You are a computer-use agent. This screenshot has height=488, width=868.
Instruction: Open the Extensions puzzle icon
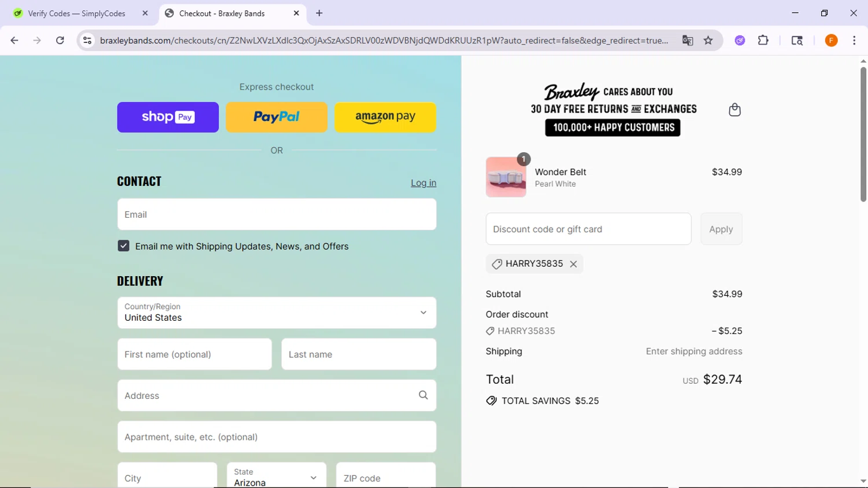coord(763,41)
